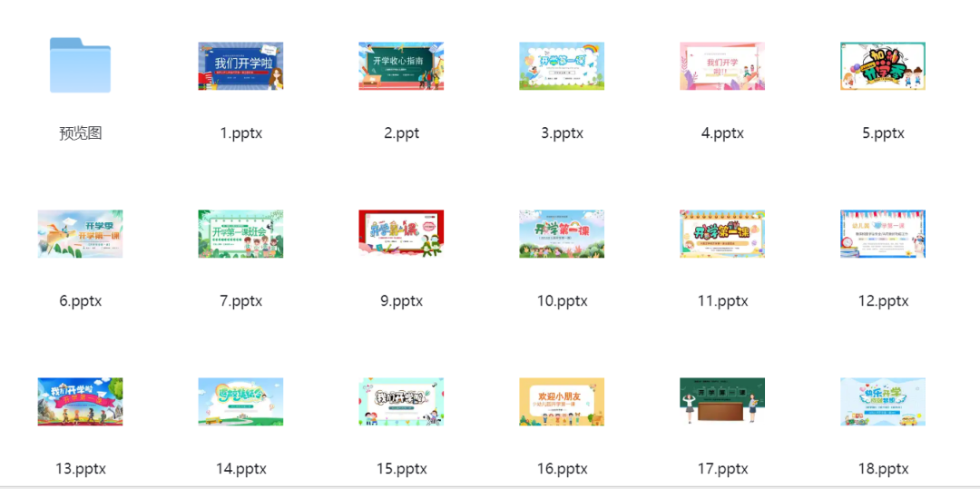Click the 16.pptx file name label
The height and width of the screenshot is (489, 980).
pos(562,468)
